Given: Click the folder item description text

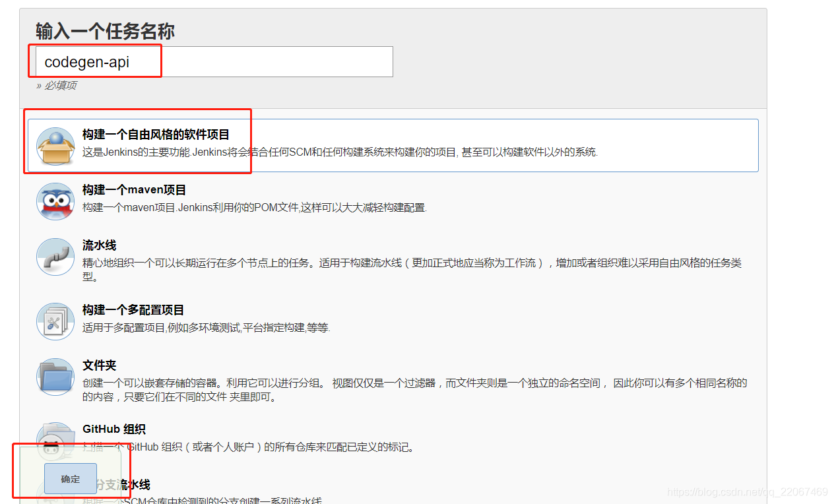Looking at the screenshot, I should pos(415,390).
